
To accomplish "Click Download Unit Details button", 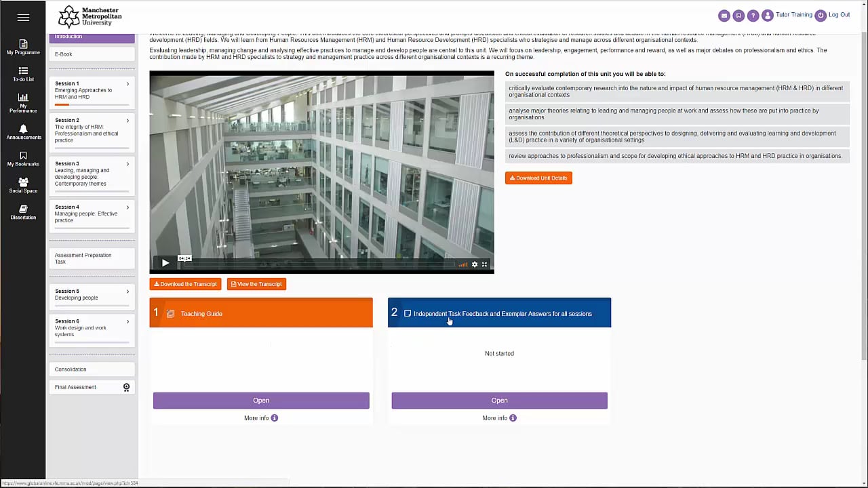I will click(x=538, y=178).
